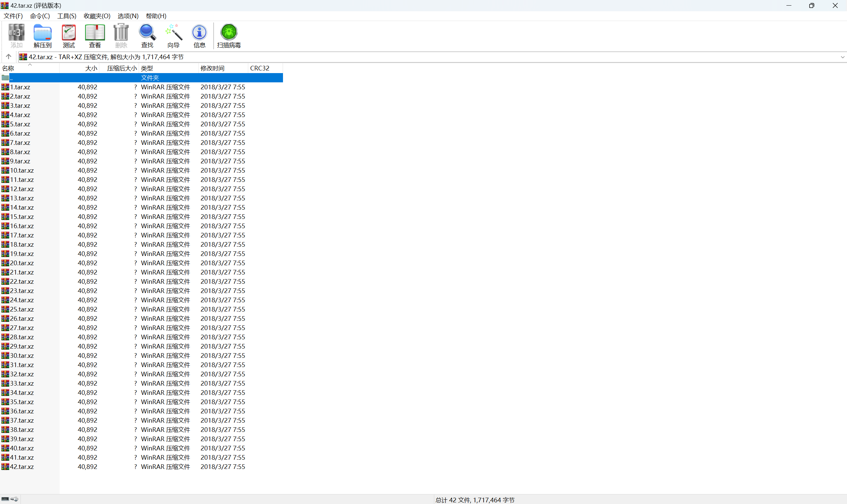Show archive 信息 (Info) icon
The width and height of the screenshot is (847, 504).
tap(200, 36)
